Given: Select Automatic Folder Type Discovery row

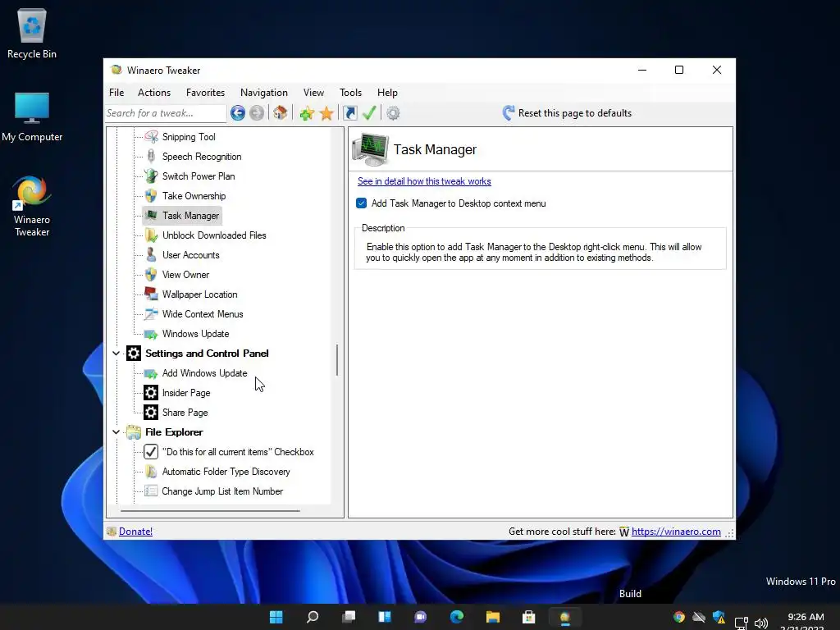Looking at the screenshot, I should pyautogui.click(x=226, y=472).
